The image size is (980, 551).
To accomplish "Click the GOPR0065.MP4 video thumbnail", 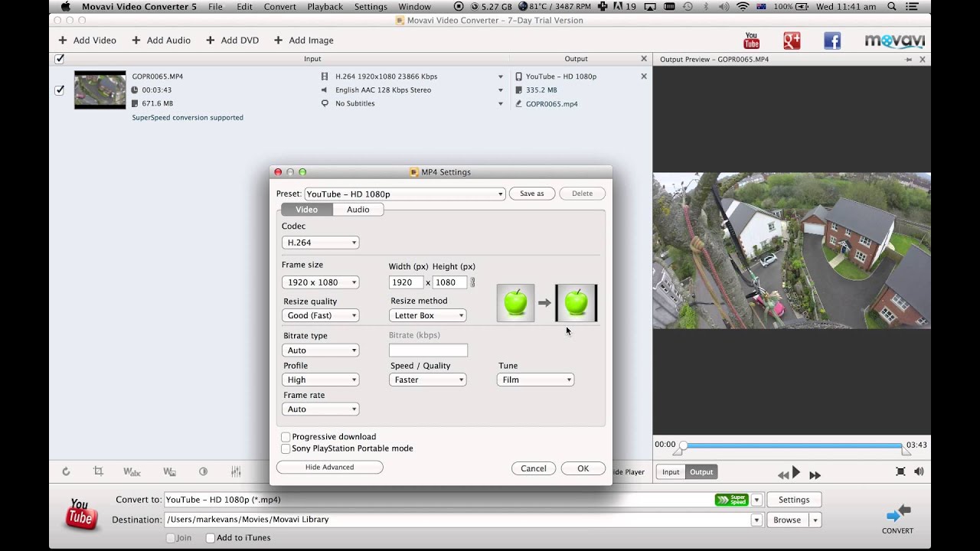I will click(100, 90).
